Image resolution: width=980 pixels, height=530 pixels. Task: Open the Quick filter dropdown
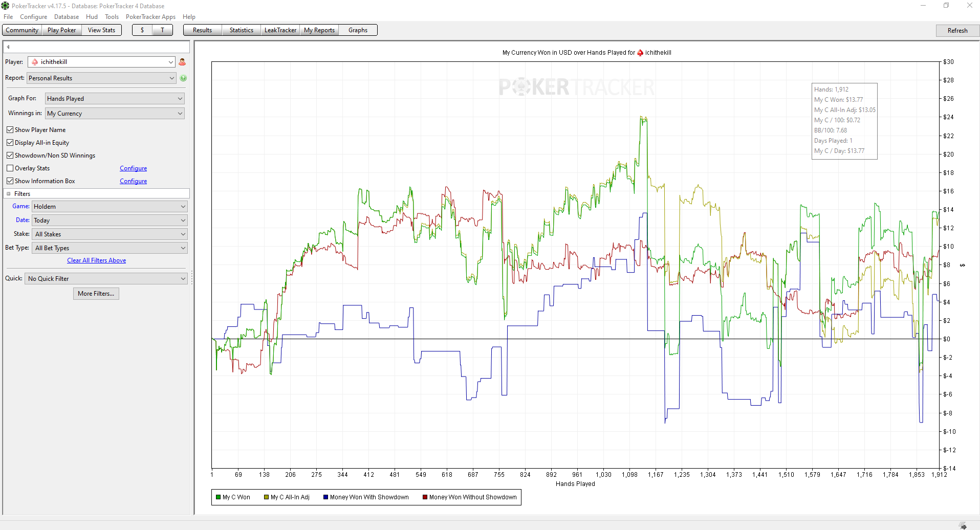106,279
